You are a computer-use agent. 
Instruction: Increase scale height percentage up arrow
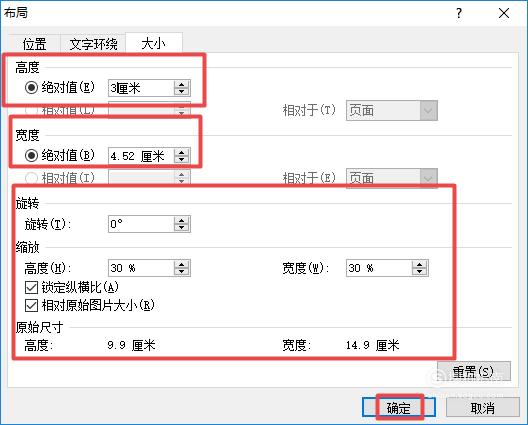click(x=182, y=264)
